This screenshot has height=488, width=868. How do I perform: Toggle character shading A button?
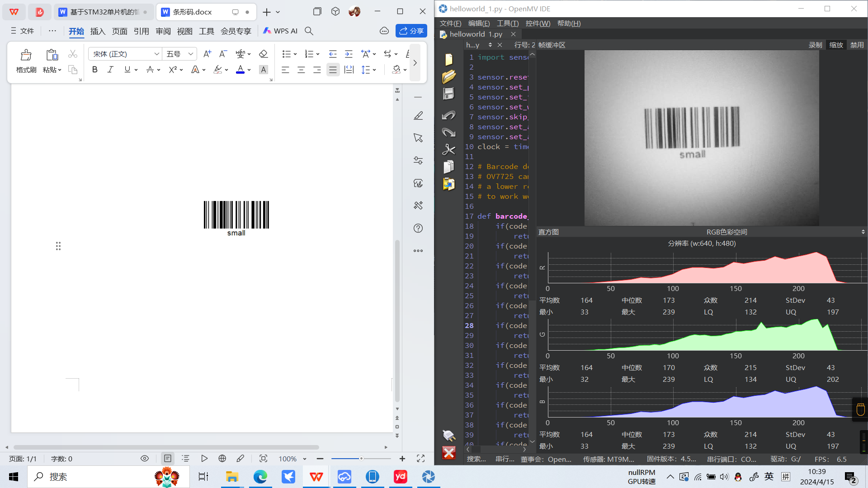click(263, 70)
